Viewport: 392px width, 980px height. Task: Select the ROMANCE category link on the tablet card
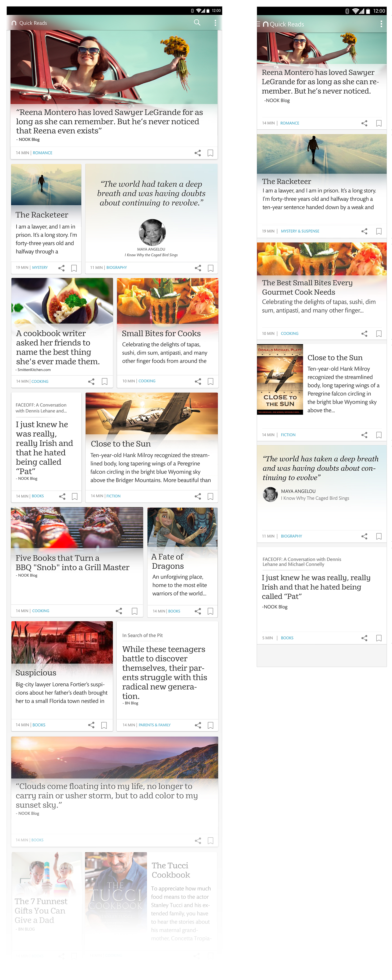coord(42,153)
